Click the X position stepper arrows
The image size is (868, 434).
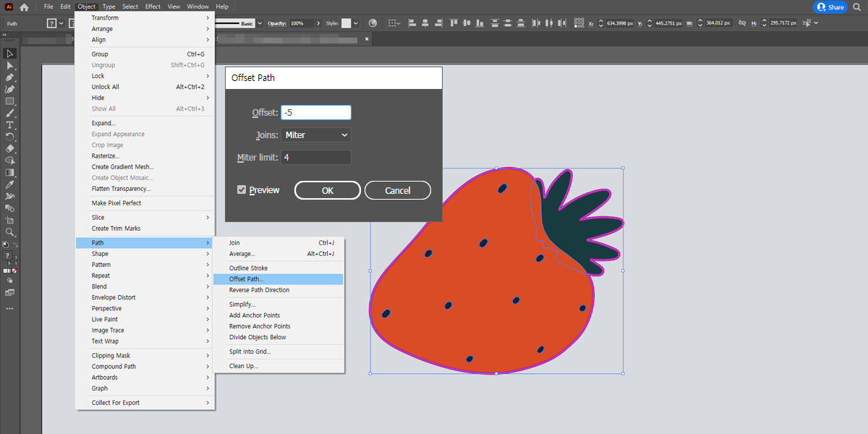tap(600, 23)
